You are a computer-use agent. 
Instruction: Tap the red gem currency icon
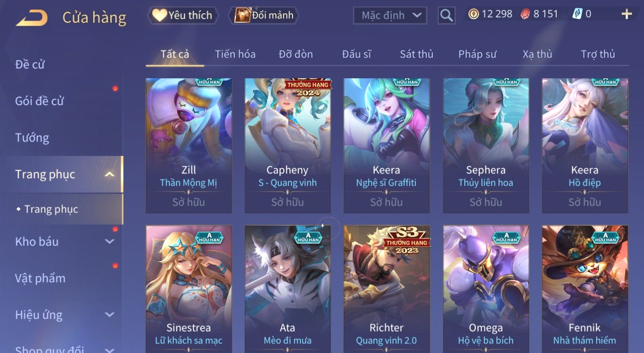tap(525, 14)
